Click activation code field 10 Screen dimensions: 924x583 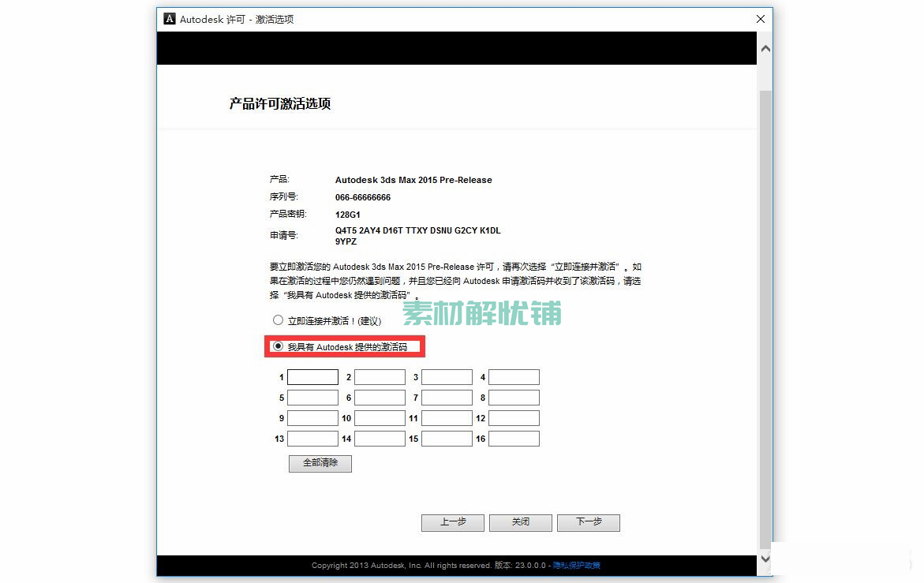point(380,418)
